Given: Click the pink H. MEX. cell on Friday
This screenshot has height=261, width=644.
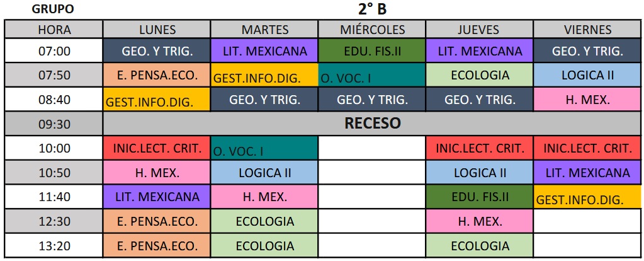Looking at the screenshot, I should (587, 99).
